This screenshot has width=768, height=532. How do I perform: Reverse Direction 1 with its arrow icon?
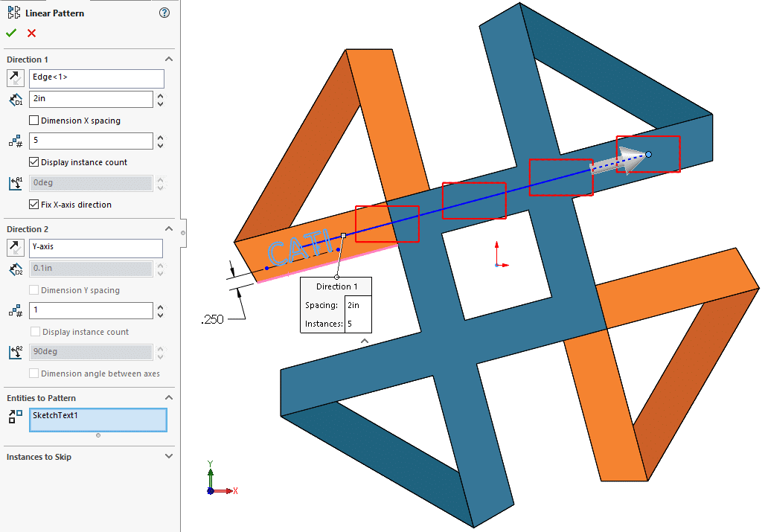coord(15,77)
